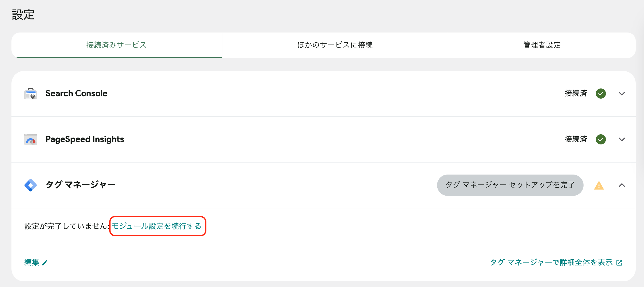Click the Search Console title text

click(x=76, y=93)
